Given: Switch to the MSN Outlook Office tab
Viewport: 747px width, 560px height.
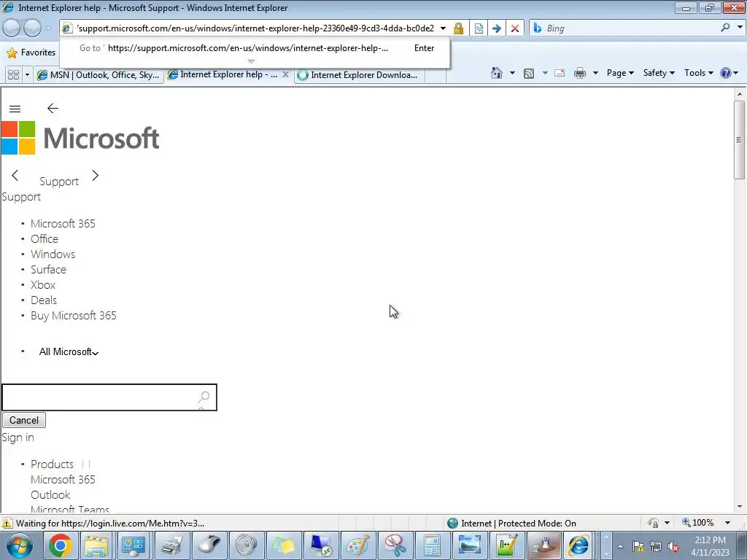Looking at the screenshot, I should [98, 75].
